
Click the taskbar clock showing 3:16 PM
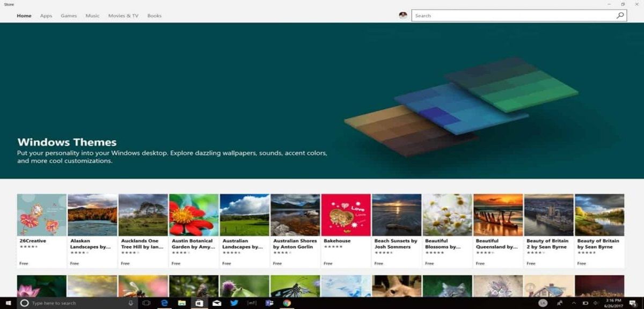click(x=613, y=303)
